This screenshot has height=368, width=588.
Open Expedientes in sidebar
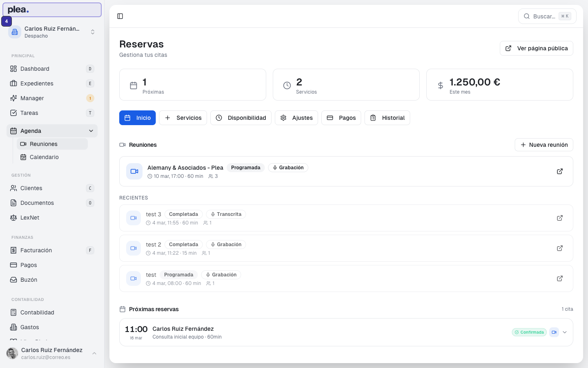tap(52, 83)
